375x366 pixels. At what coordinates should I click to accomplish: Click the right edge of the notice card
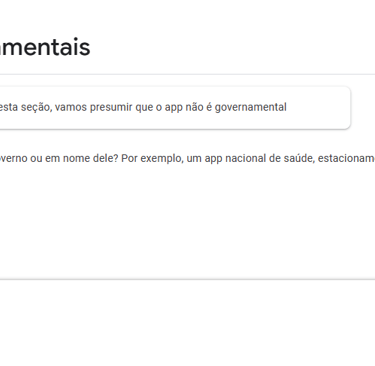350,108
